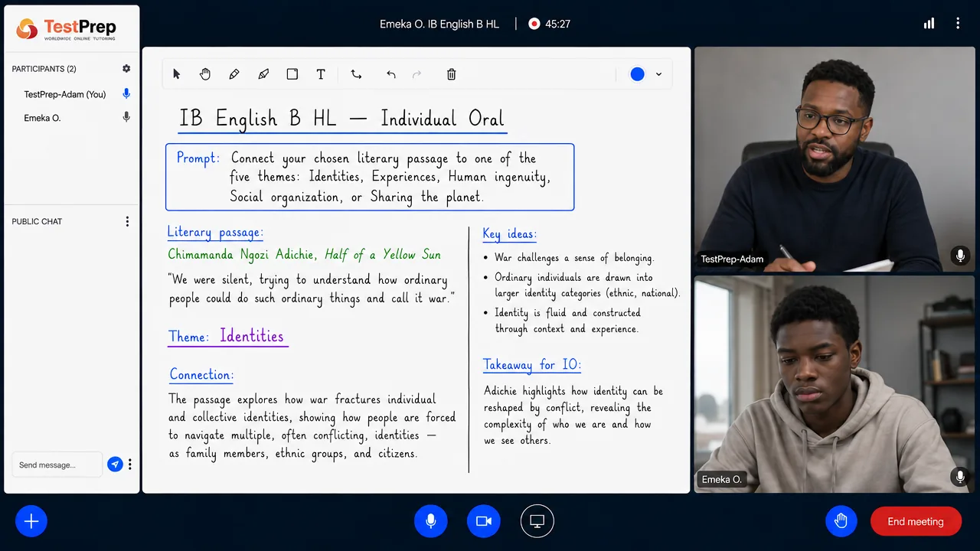Screen dimensions: 980x551
Task: Toggle mic on Emeka O. video tile
Action: 959,477
